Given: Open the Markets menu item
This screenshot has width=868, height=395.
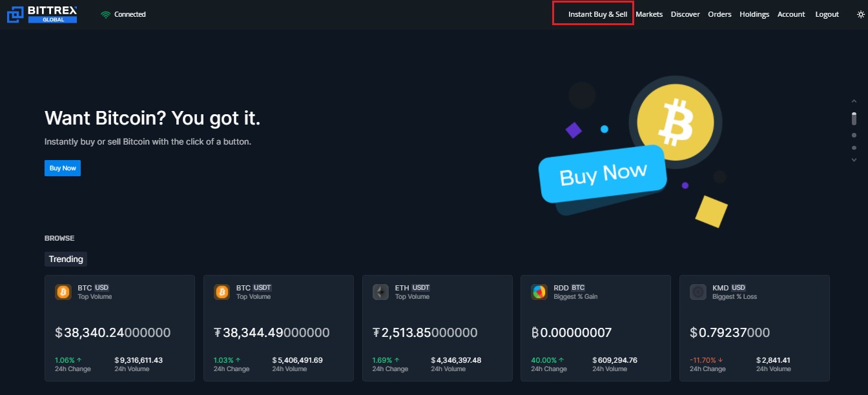Looking at the screenshot, I should [649, 14].
